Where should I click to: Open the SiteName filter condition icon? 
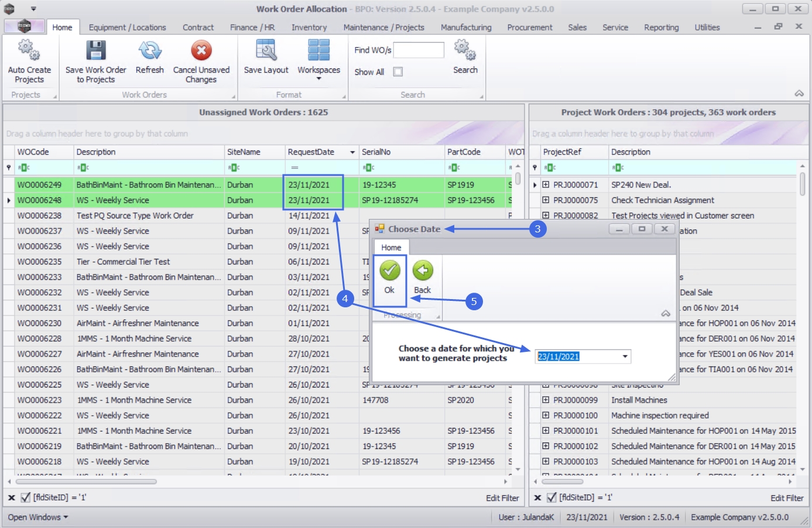point(234,167)
